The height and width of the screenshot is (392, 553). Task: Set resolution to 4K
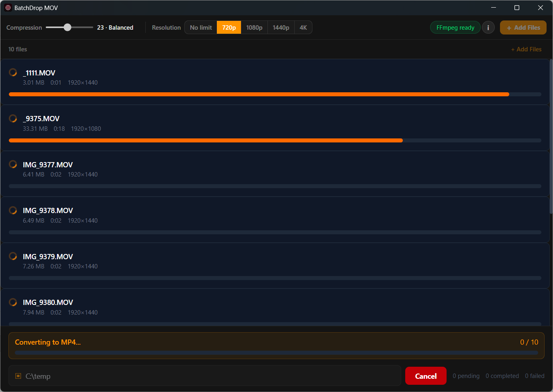(303, 27)
